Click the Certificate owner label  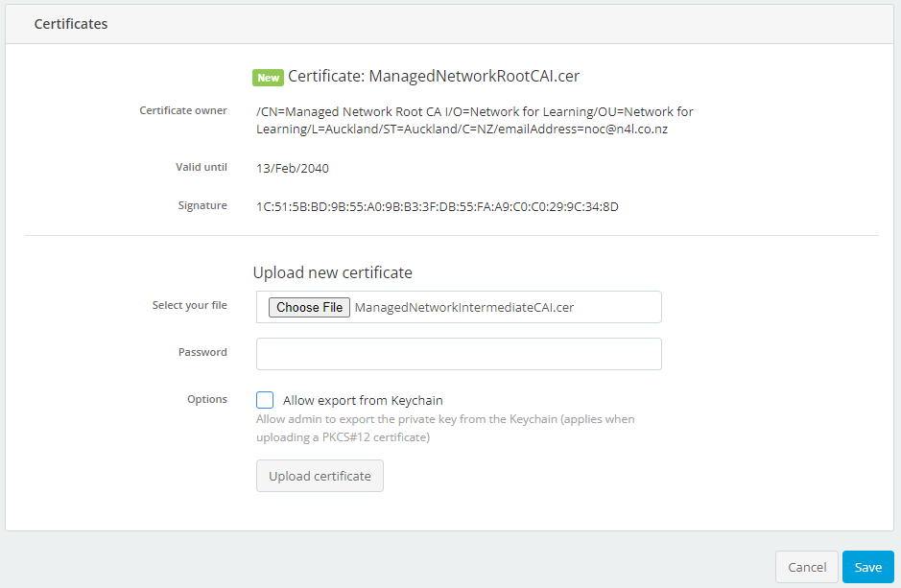click(182, 110)
